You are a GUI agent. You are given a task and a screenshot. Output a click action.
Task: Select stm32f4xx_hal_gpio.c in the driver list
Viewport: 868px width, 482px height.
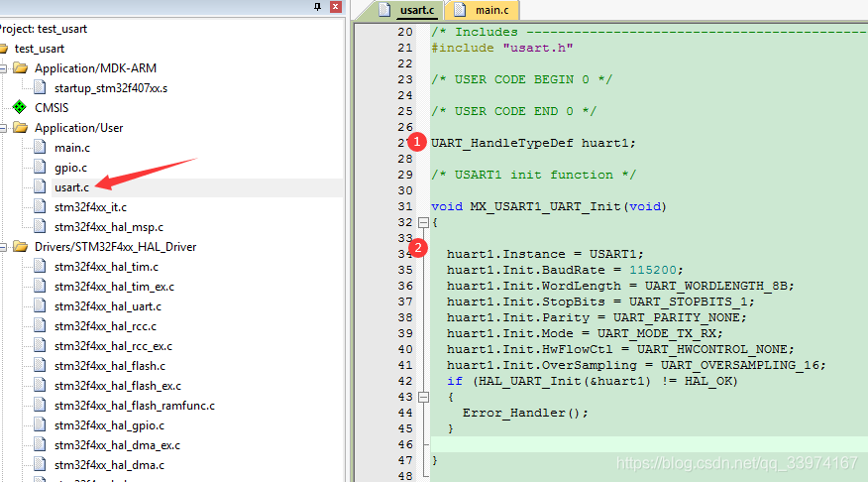coord(108,424)
